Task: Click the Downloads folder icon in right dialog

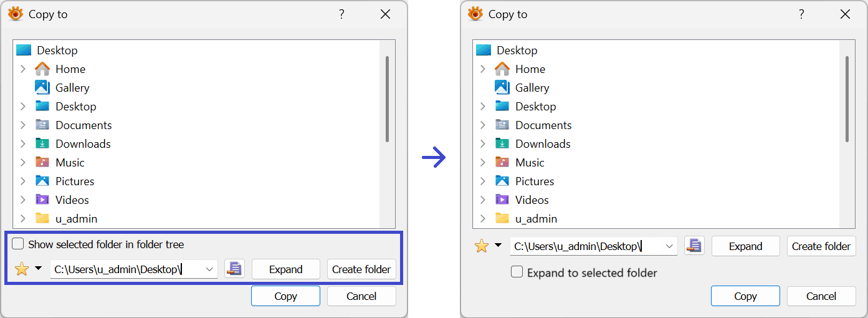Action: (502, 143)
